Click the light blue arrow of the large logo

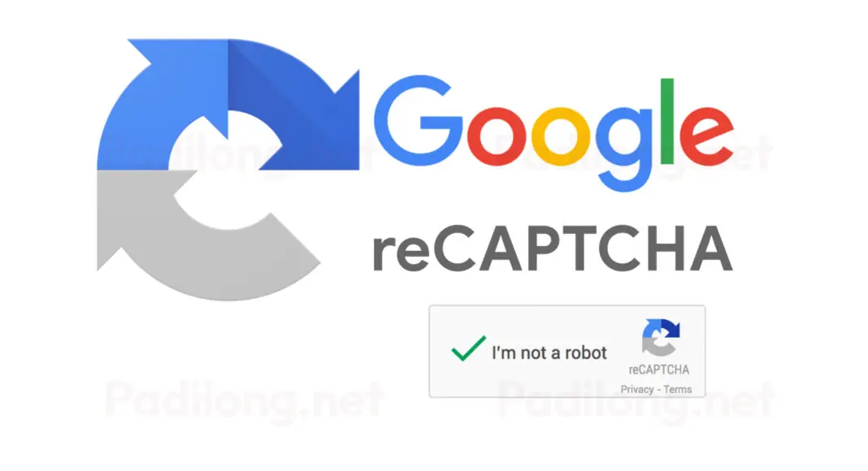161,105
